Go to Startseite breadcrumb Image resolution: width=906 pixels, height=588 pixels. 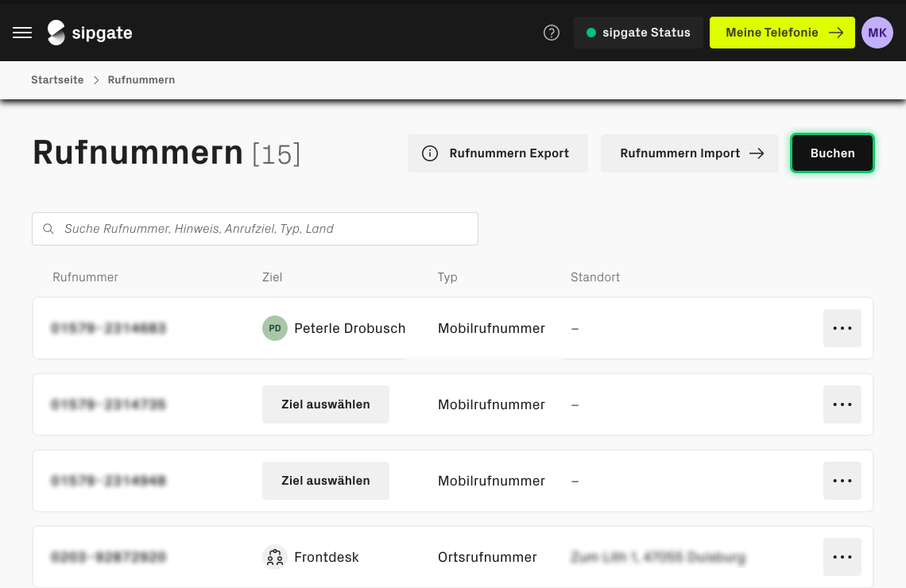57,80
